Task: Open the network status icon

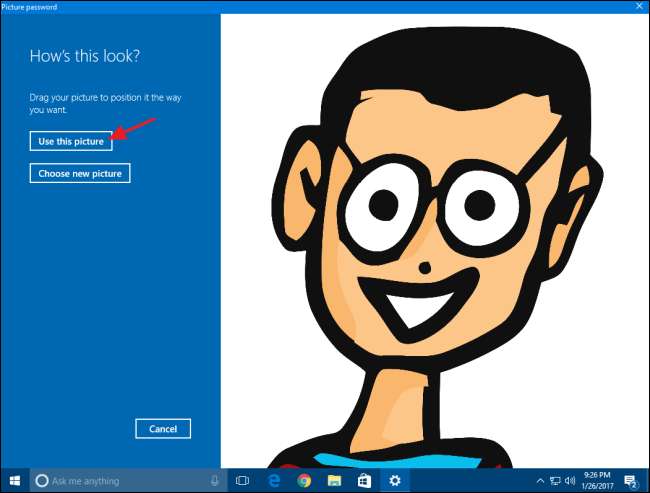Action: 555,481
